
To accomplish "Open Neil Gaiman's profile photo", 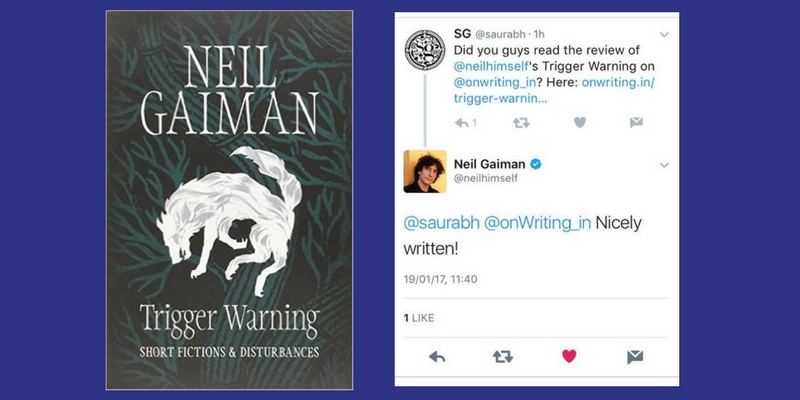I will click(x=425, y=171).
